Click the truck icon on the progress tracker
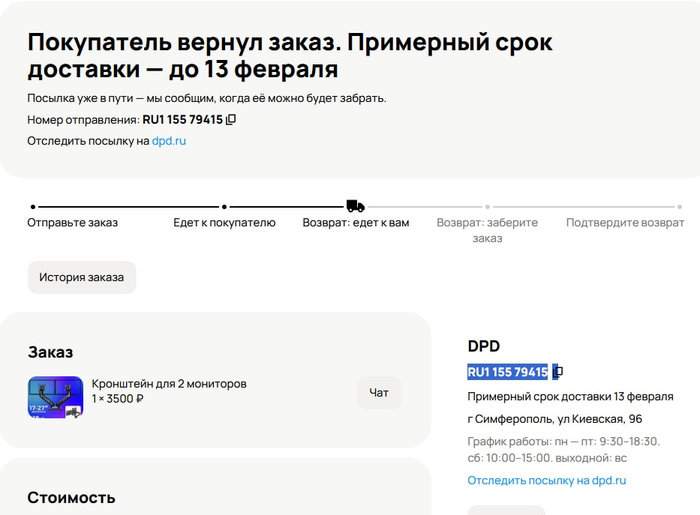This screenshot has width=700, height=515. coord(355,206)
